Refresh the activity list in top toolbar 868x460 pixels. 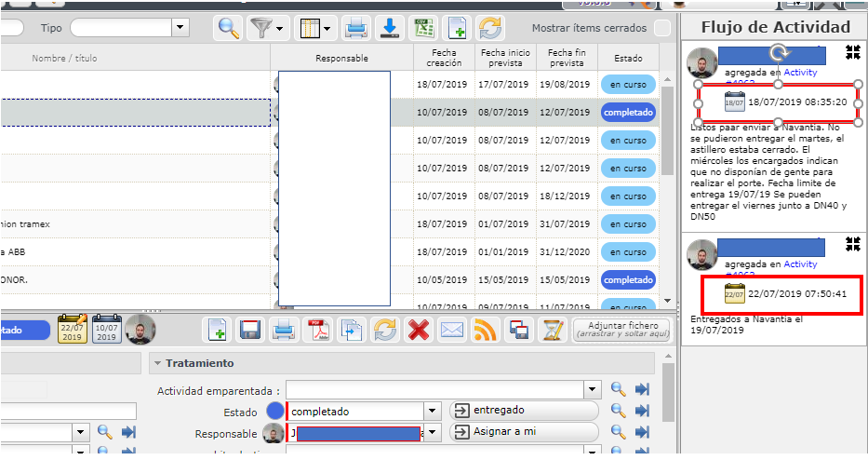coord(489,28)
